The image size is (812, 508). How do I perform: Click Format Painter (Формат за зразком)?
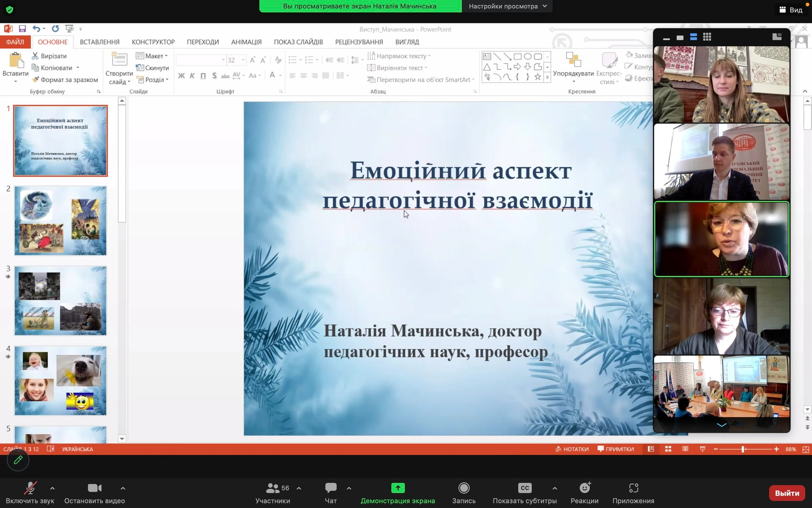65,80
